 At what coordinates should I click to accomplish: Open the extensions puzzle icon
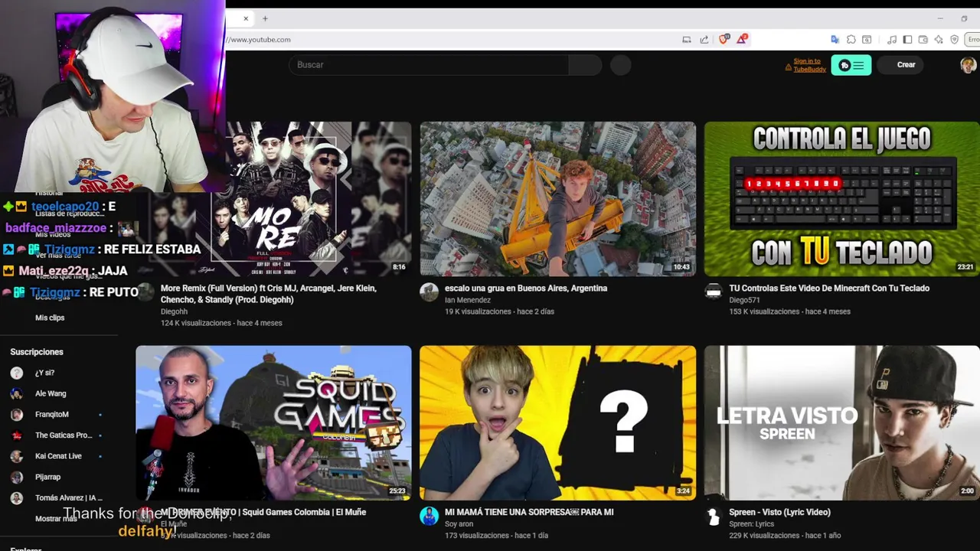click(x=851, y=40)
